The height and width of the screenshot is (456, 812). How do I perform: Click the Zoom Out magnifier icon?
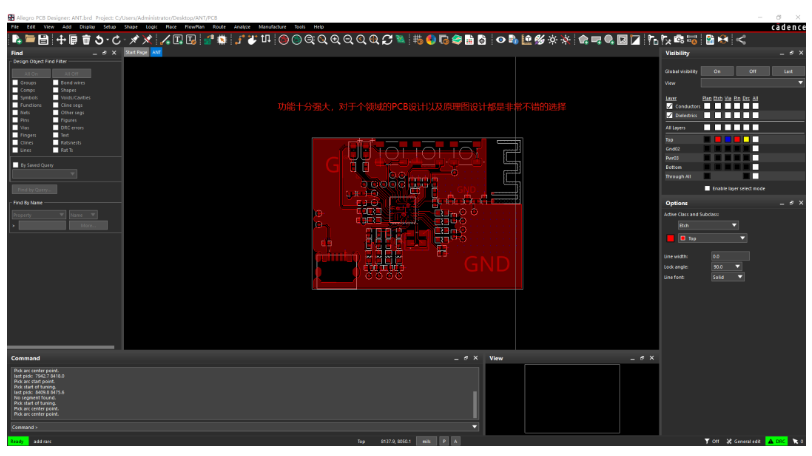(349, 40)
